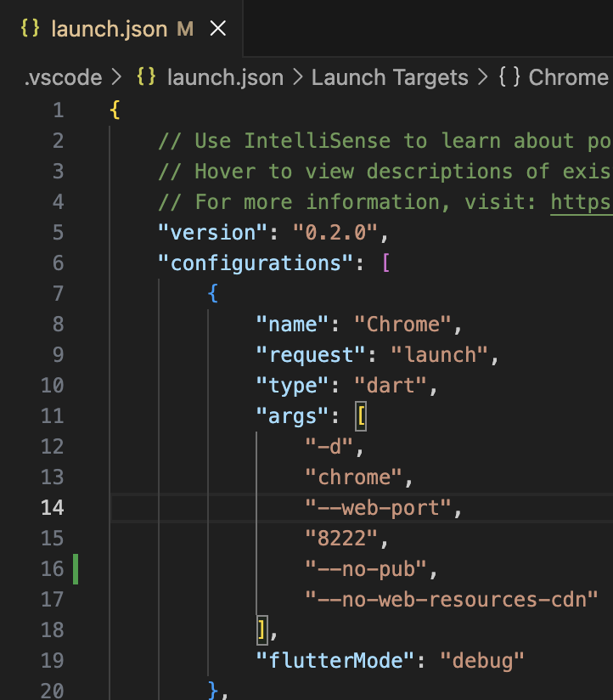
Task: Click the "flutterMode" key
Action: tap(335, 661)
